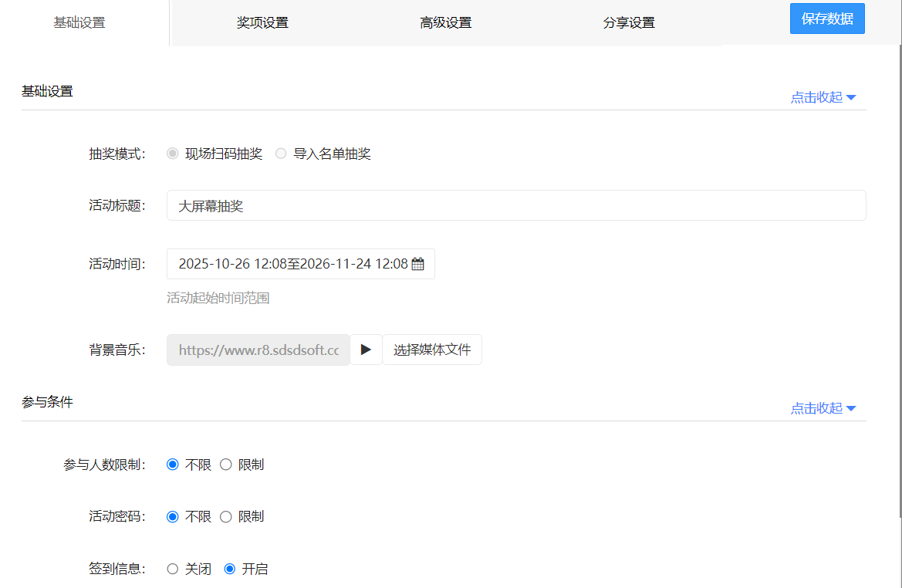The image size is (902, 588).
Task: Play the background music preview
Action: (x=366, y=349)
